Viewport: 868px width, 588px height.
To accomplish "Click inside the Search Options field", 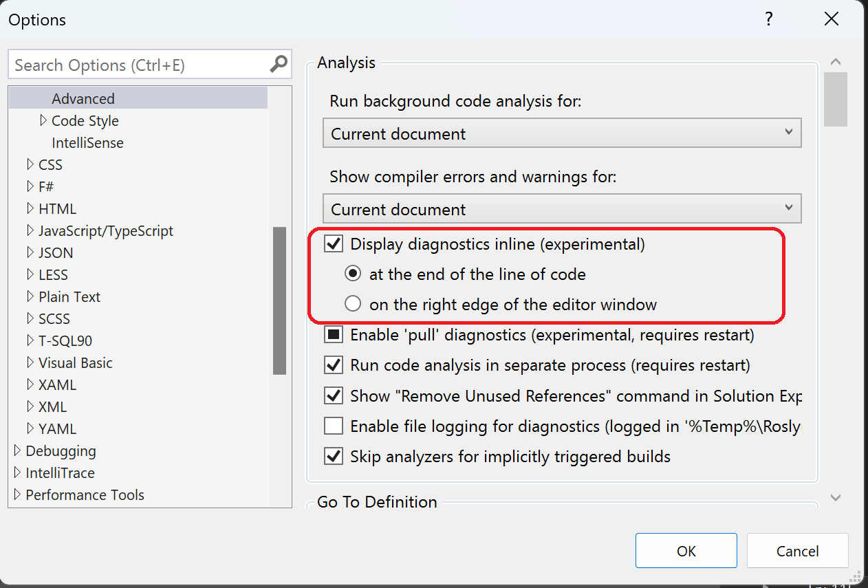I will coord(138,64).
